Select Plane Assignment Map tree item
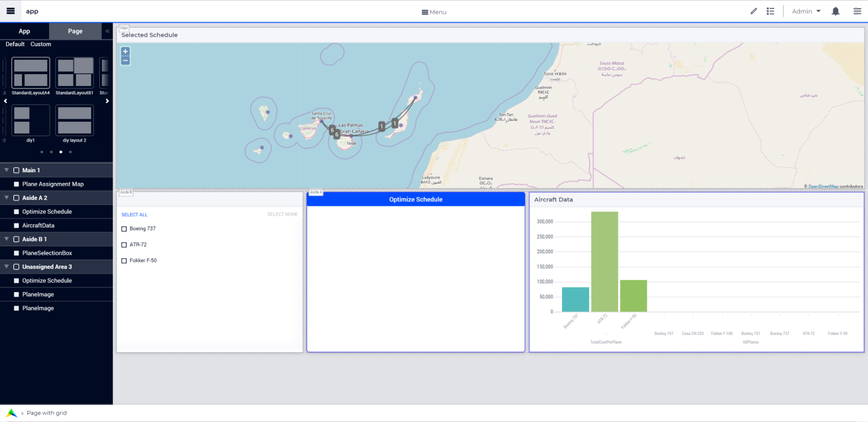 pos(56,184)
